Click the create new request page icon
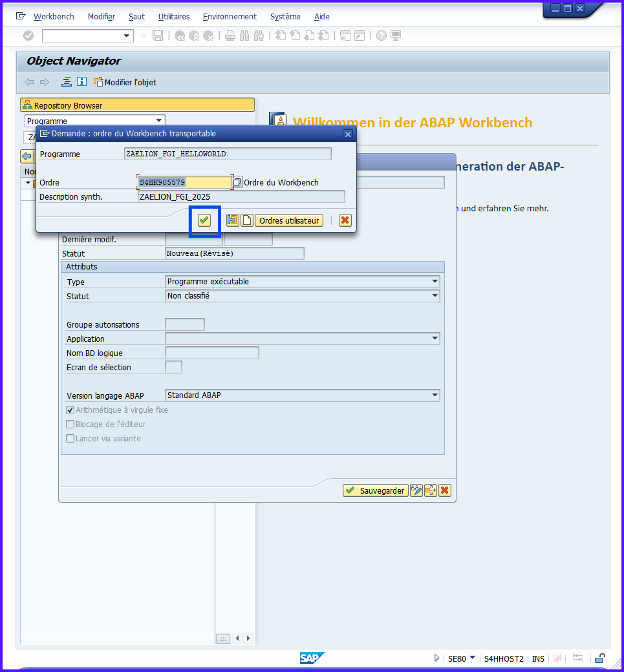This screenshot has width=624, height=672. pos(246,220)
